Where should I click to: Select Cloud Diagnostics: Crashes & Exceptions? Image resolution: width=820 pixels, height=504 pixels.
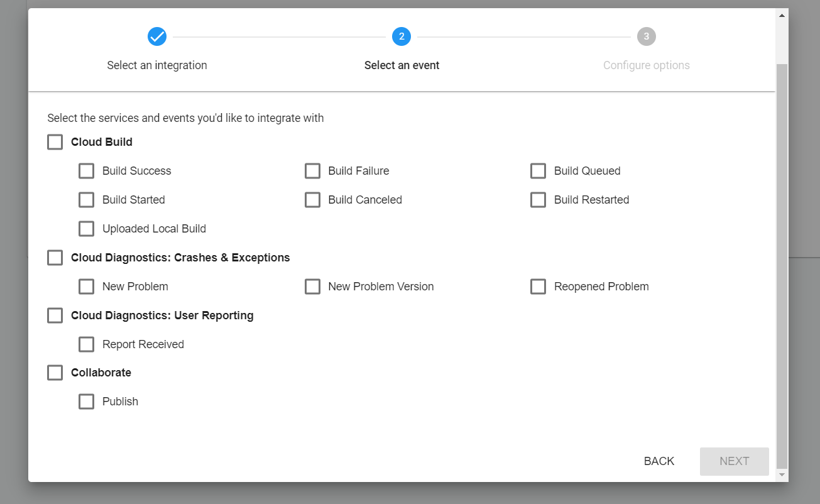pyautogui.click(x=55, y=258)
